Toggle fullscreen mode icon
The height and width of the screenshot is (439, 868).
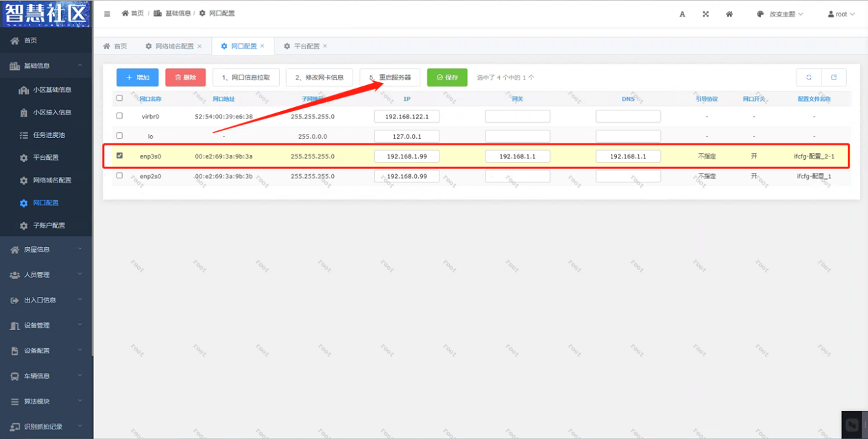[x=706, y=14]
